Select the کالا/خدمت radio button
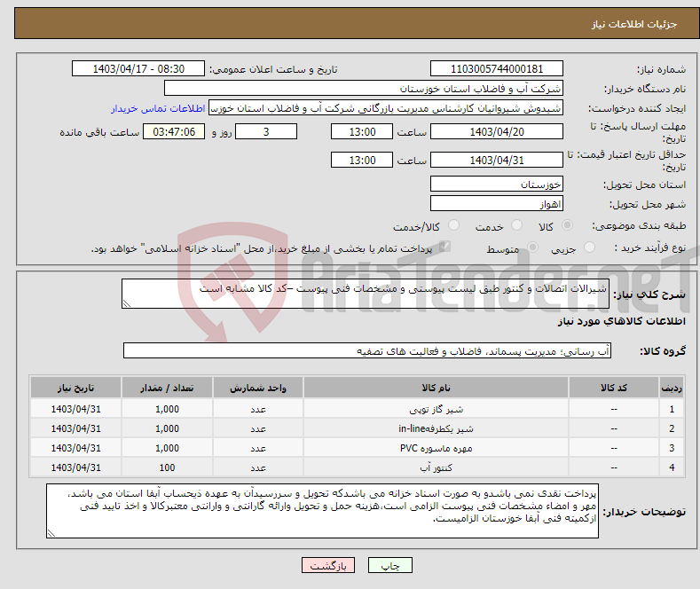 click(x=453, y=225)
